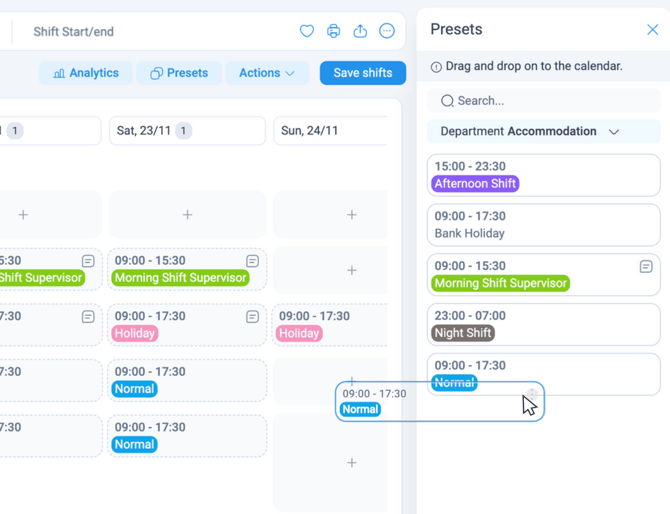Screen dimensions: 670x514
Task: Click the pink Holiday shift on Sunday
Action: tap(299, 333)
